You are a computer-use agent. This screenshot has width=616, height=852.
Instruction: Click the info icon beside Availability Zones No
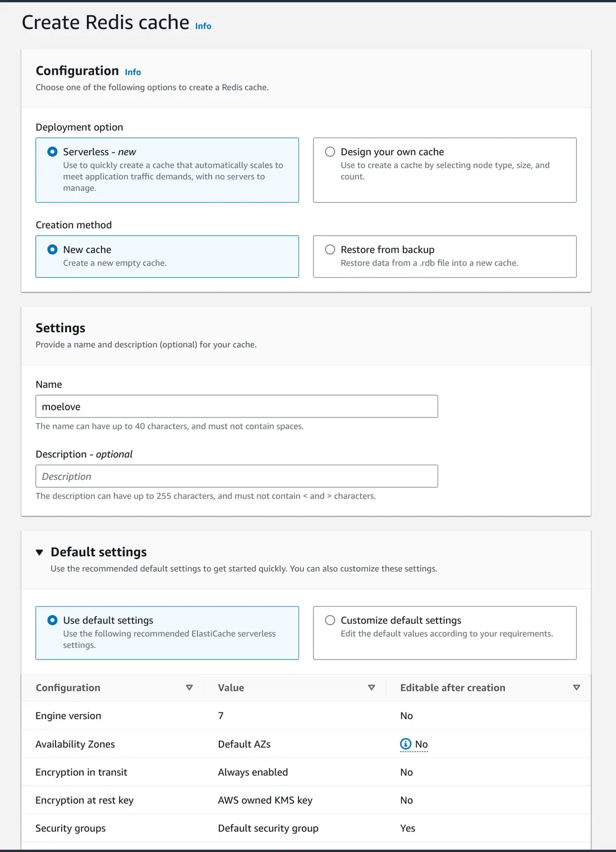click(406, 744)
